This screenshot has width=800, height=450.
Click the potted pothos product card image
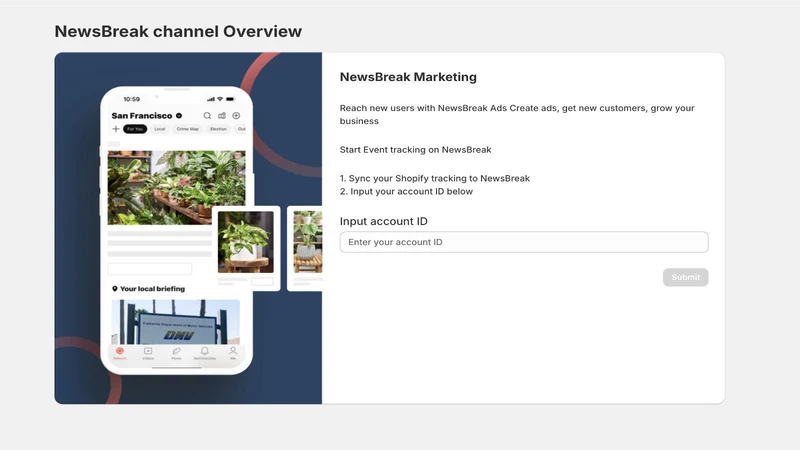pyautogui.click(x=245, y=242)
